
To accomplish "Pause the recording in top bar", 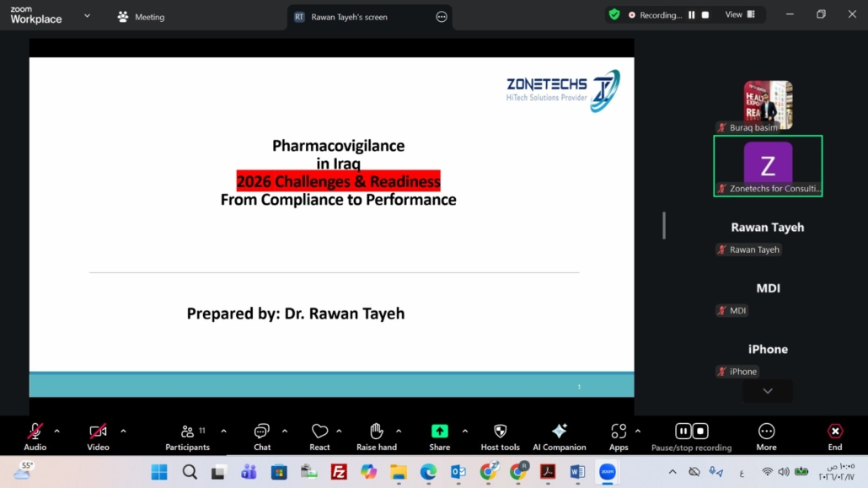I will 691,15.
